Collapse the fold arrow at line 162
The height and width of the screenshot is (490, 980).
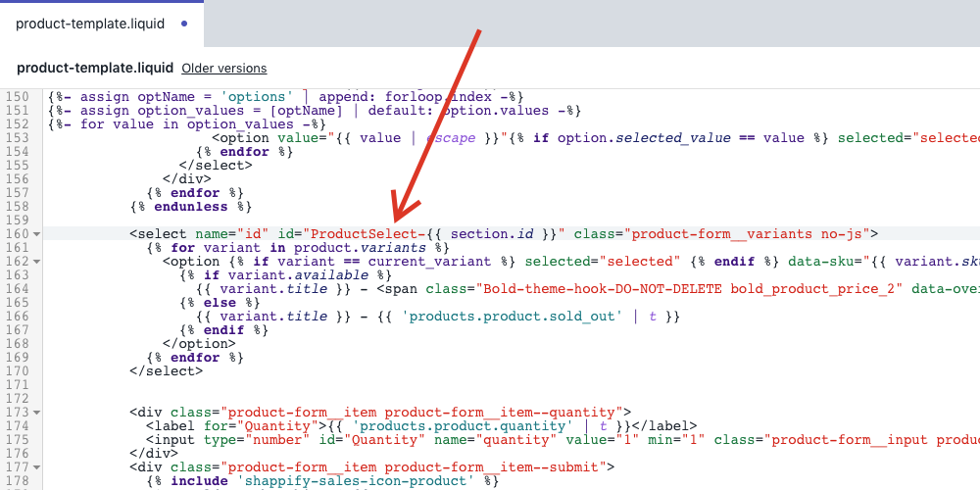tap(37, 262)
